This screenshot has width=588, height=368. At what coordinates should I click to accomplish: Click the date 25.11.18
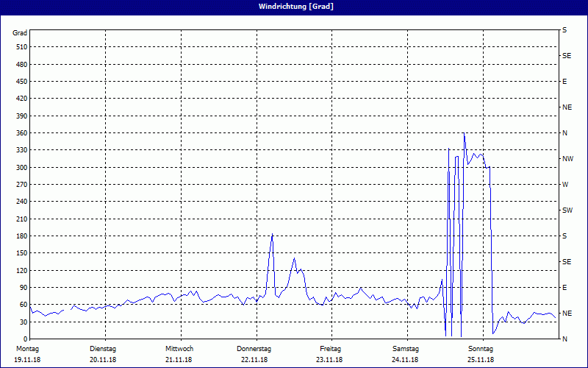481,360
